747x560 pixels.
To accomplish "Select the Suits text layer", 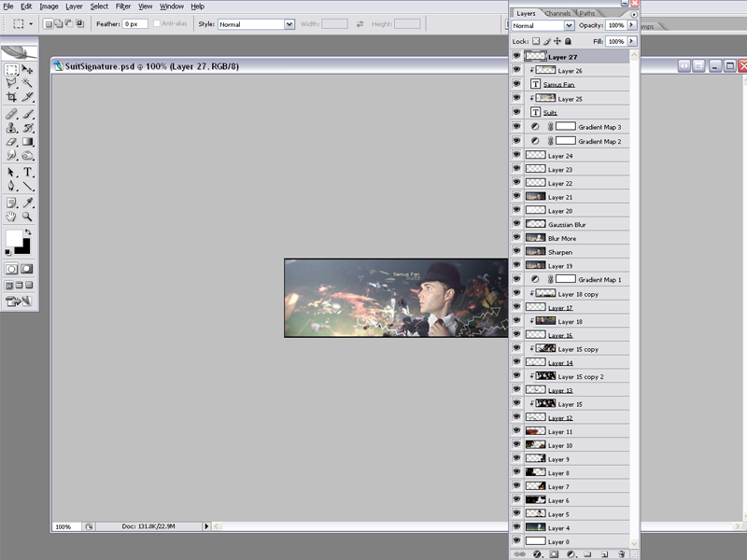I will [576, 112].
